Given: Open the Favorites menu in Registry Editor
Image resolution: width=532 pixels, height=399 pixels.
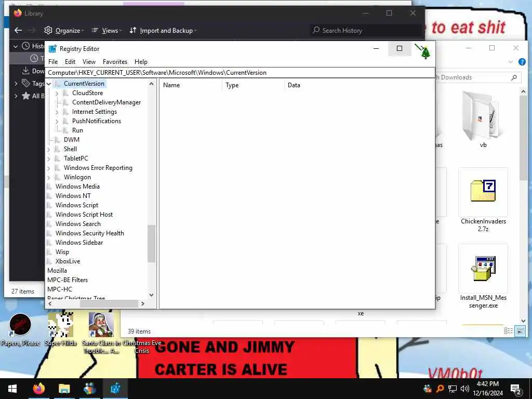Looking at the screenshot, I should (115, 62).
